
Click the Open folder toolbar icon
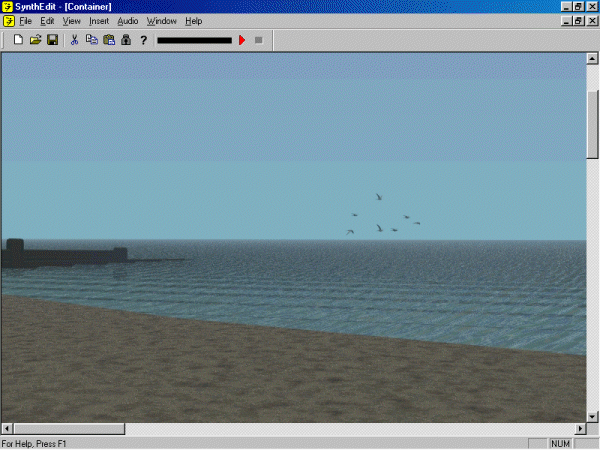[x=35, y=40]
